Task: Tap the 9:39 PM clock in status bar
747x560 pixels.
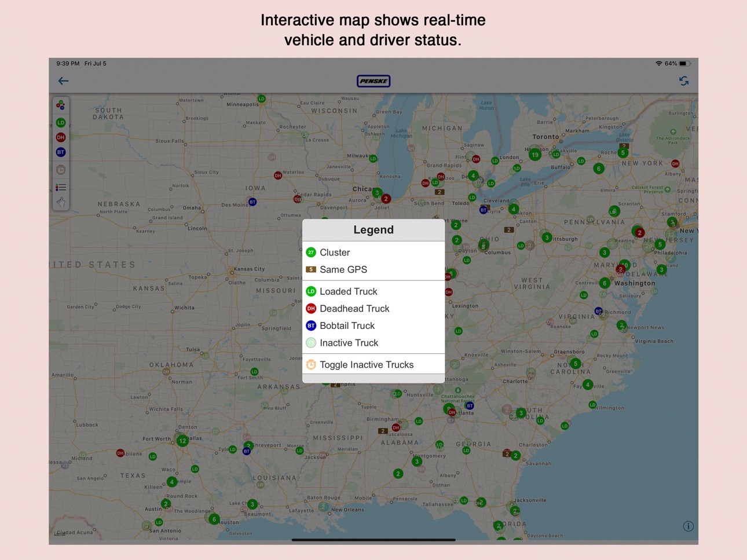Action: pyautogui.click(x=68, y=64)
